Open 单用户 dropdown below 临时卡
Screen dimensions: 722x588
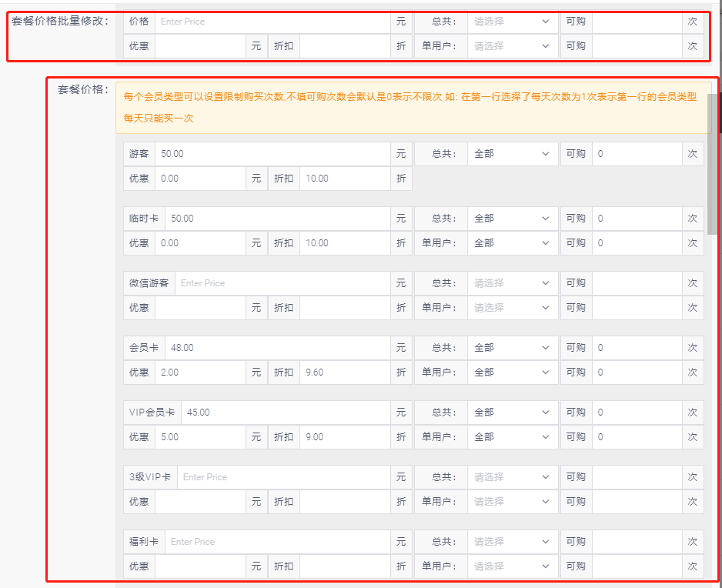513,243
